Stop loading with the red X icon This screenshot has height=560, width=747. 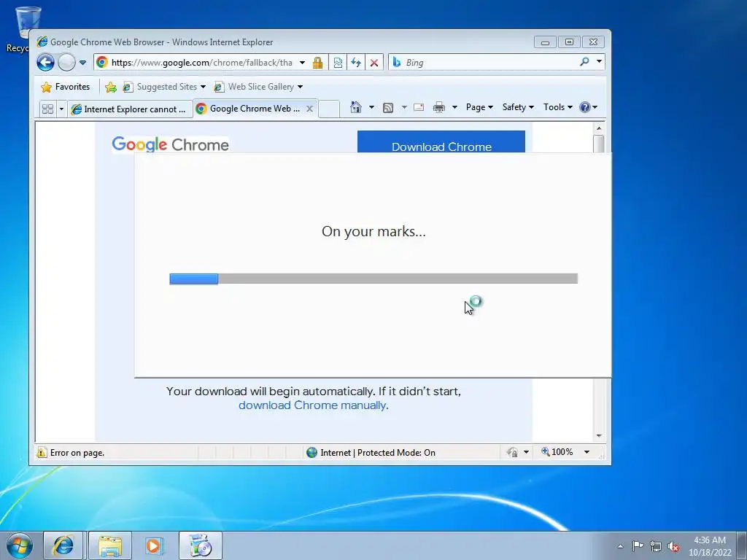tap(374, 63)
